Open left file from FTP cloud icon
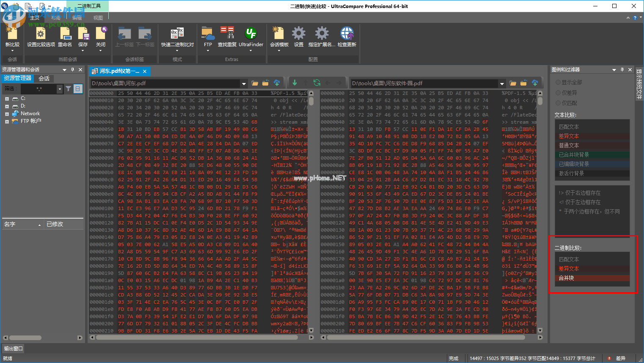Viewport: 644px width, 363px height. point(277,83)
